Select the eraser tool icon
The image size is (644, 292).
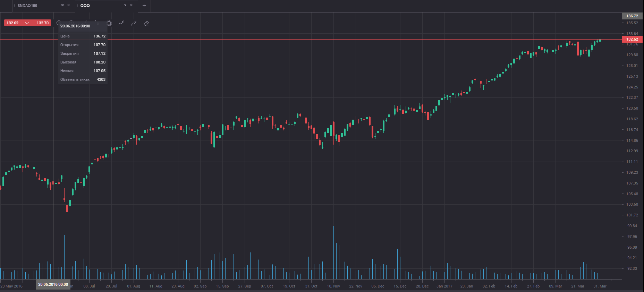[146, 23]
